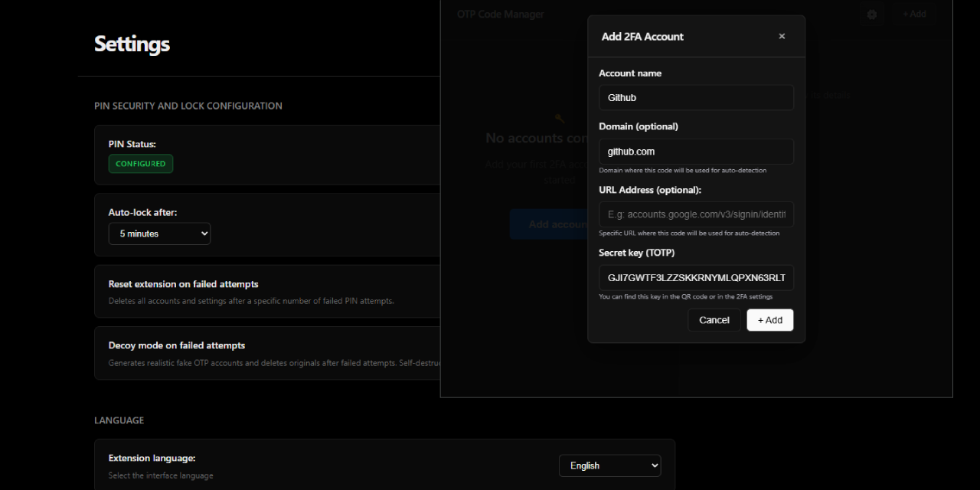
Task: Edit the Secret key (TOTP) field
Action: (x=696, y=278)
